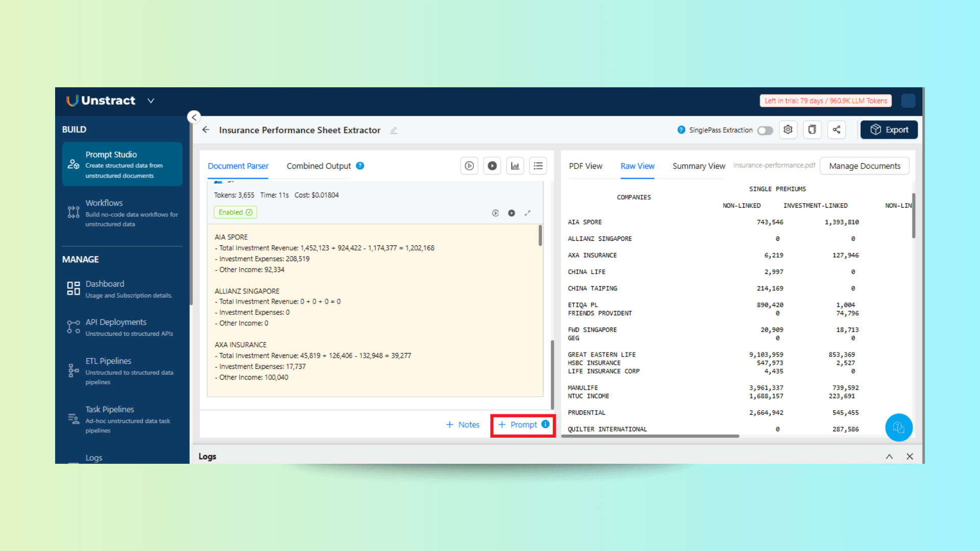This screenshot has height=551, width=980.
Task: Switch to the Combined Output tab
Action: coord(318,166)
